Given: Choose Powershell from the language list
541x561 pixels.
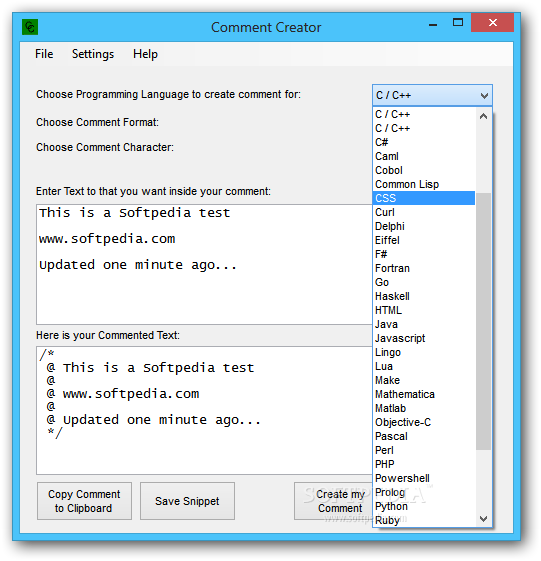Looking at the screenshot, I should [424, 478].
